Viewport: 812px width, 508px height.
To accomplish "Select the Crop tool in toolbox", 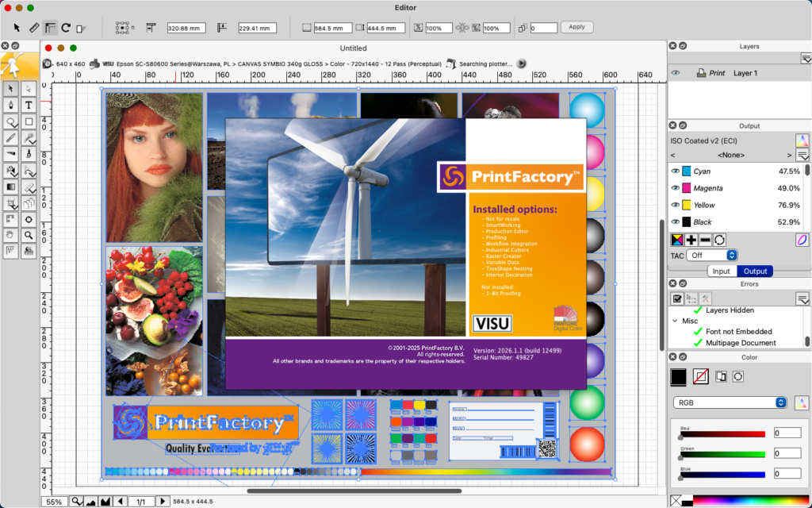I will 11,203.
